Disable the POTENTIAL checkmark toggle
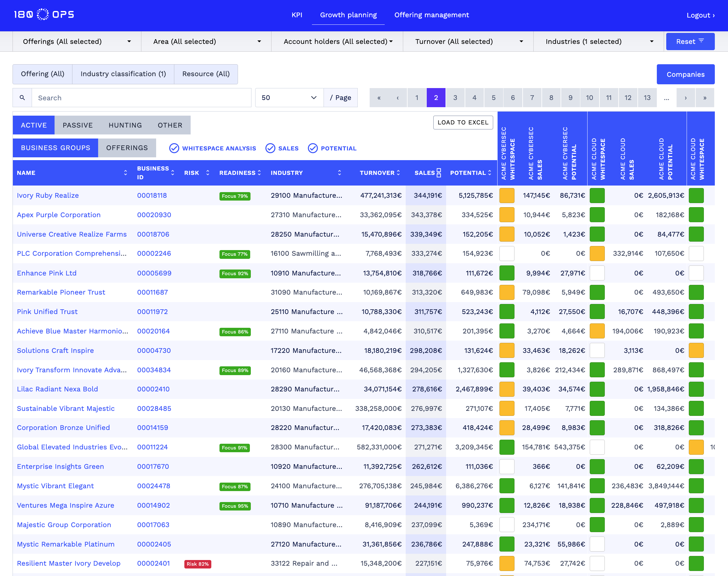Viewport: 728px width, 576px height. [x=313, y=148]
